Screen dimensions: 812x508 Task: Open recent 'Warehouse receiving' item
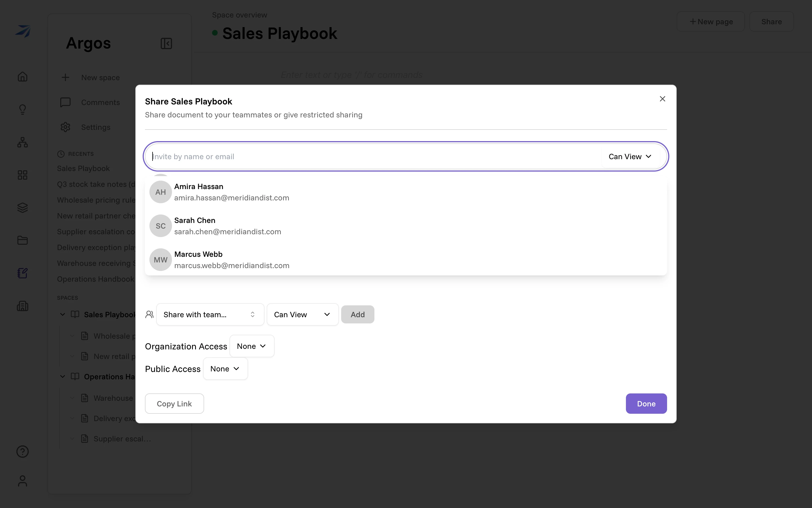click(96, 263)
